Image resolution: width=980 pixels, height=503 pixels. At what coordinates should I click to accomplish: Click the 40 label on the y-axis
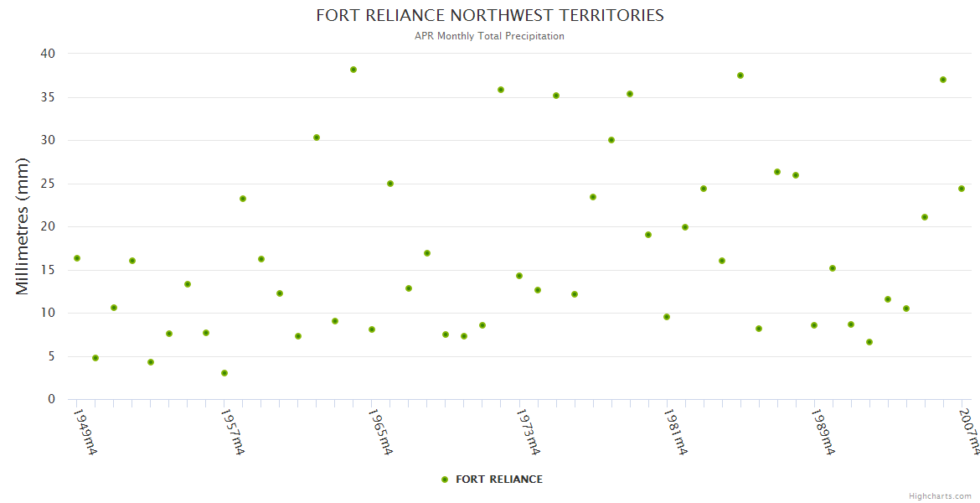(48, 54)
